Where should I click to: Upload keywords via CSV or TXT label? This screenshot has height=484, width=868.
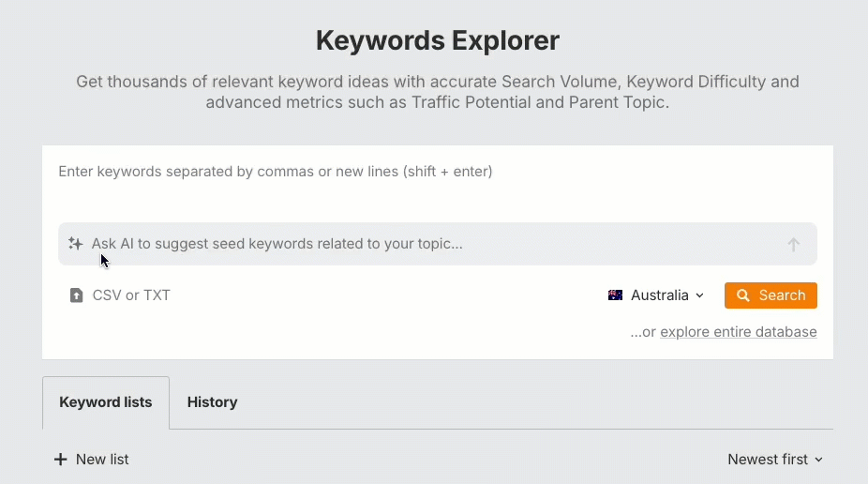(131, 295)
